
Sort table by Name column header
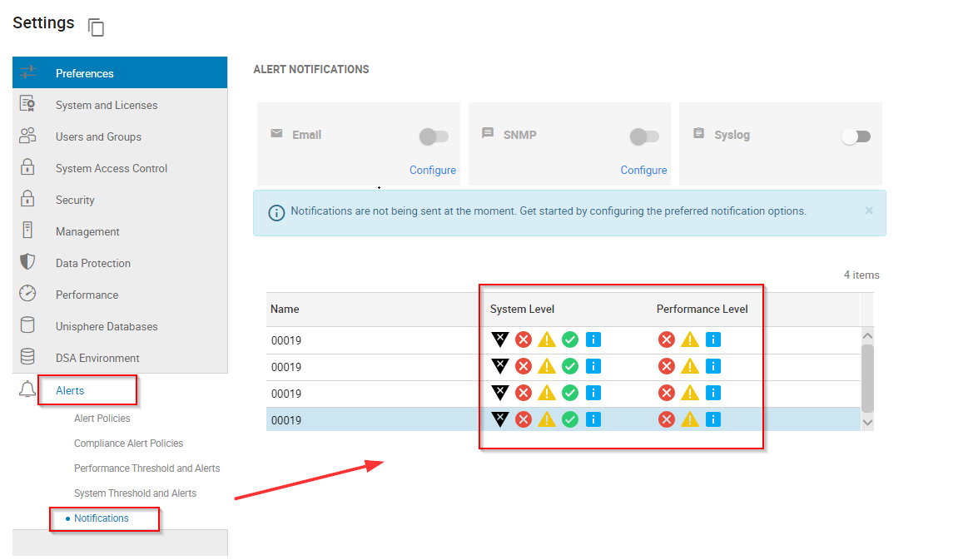point(285,310)
